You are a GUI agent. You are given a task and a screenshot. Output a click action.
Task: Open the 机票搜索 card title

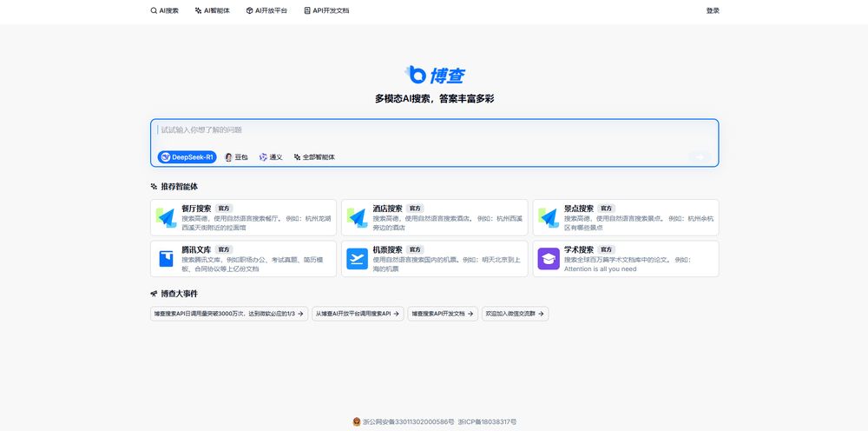click(x=387, y=249)
